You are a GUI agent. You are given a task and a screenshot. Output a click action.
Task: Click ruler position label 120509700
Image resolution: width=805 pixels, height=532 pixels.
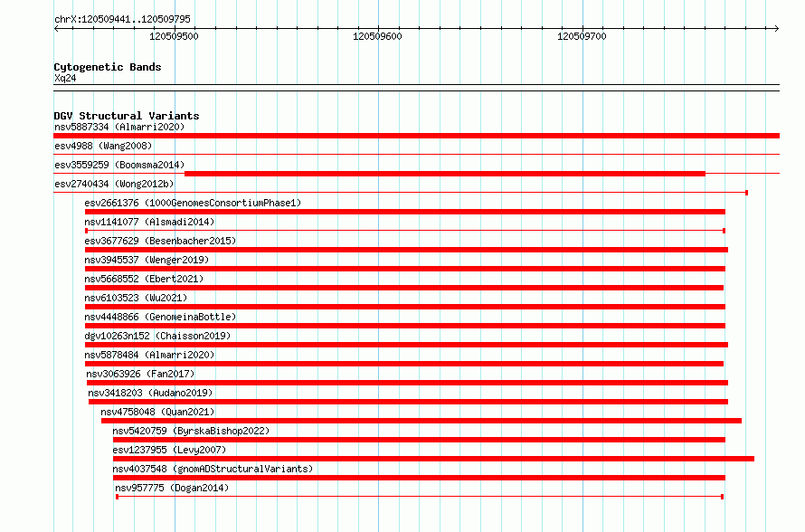(x=582, y=36)
